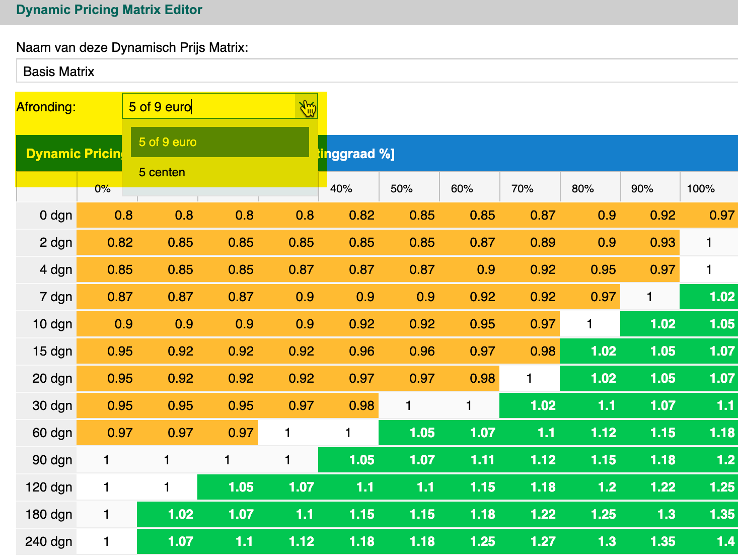Click the '10 dgn' row header
738x560 pixels.
click(46, 324)
